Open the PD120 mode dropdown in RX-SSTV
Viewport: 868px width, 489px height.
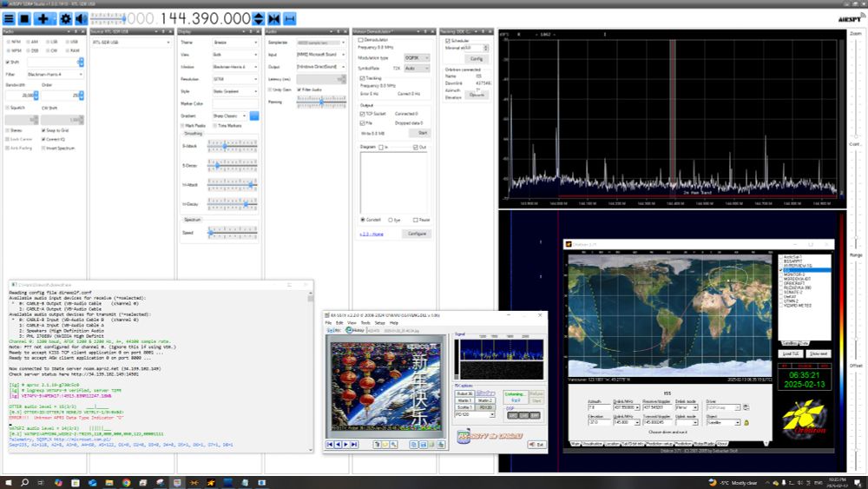point(474,414)
